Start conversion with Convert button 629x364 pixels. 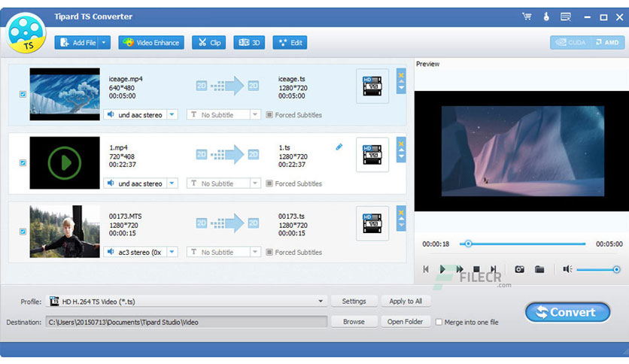tap(567, 312)
